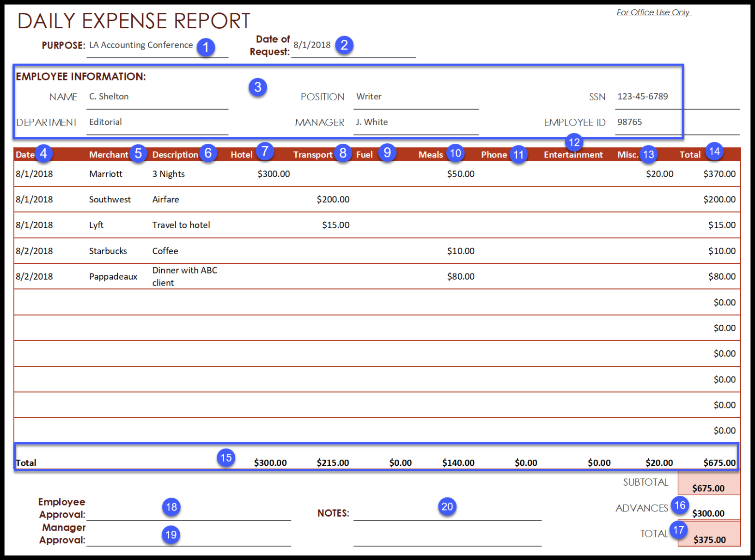Screen dimensions: 755x560
Task: Click the SSN field value 123-45-6789
Action: [642, 97]
